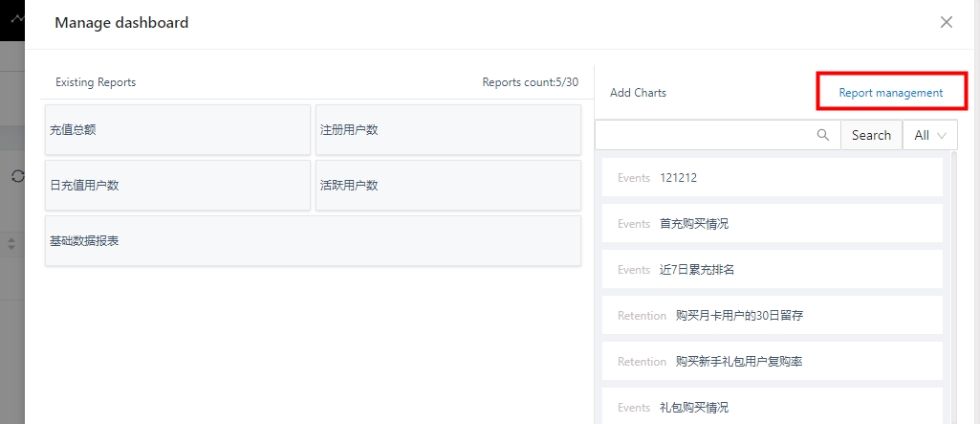
Task: Open the All chart type dropdown
Action: click(929, 135)
